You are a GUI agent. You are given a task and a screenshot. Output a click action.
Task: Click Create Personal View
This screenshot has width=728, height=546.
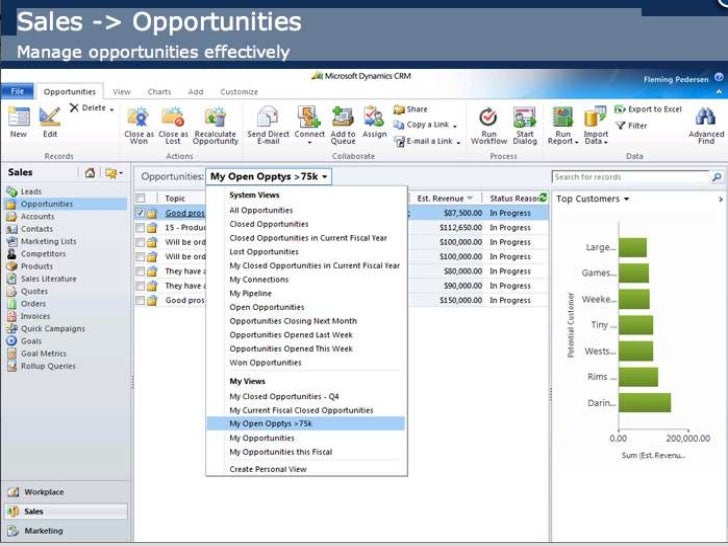pyautogui.click(x=268, y=469)
